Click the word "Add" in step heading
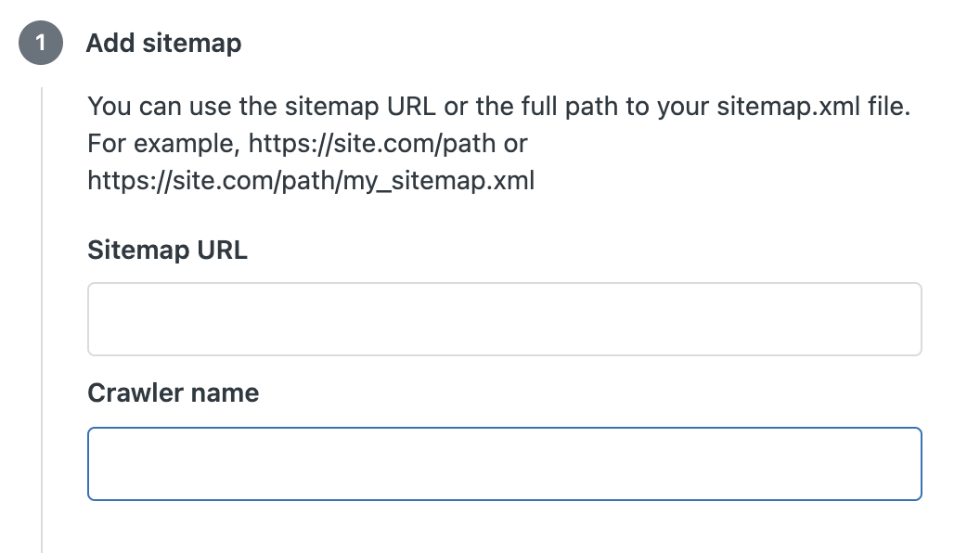The height and width of the screenshot is (553, 980). pos(110,44)
